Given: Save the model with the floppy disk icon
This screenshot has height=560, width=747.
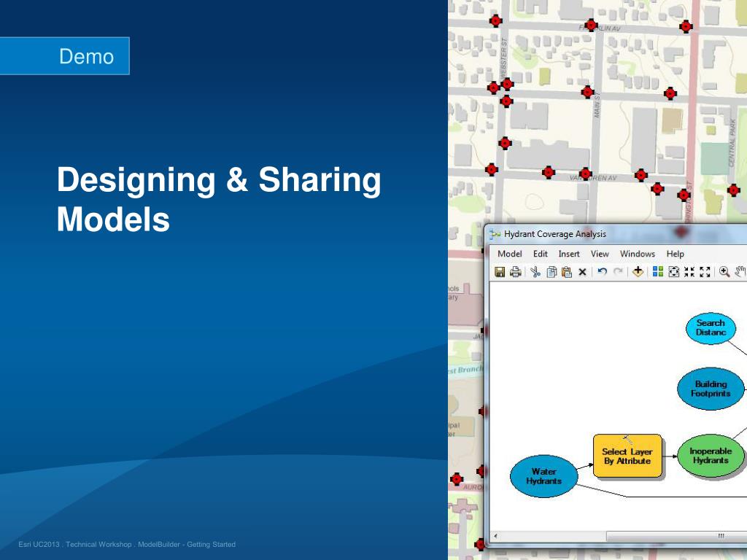Looking at the screenshot, I should tap(499, 272).
